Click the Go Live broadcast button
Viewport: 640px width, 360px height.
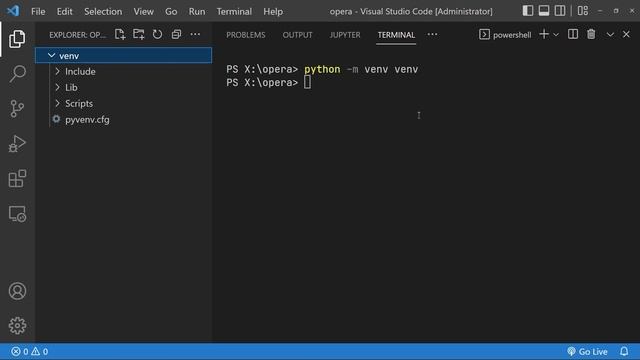(x=587, y=351)
